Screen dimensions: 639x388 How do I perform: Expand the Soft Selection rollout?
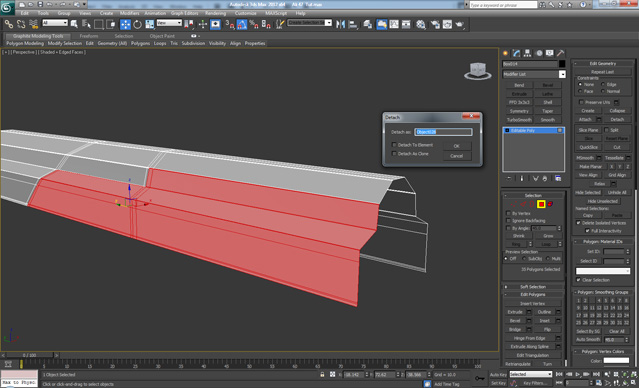pos(533,287)
